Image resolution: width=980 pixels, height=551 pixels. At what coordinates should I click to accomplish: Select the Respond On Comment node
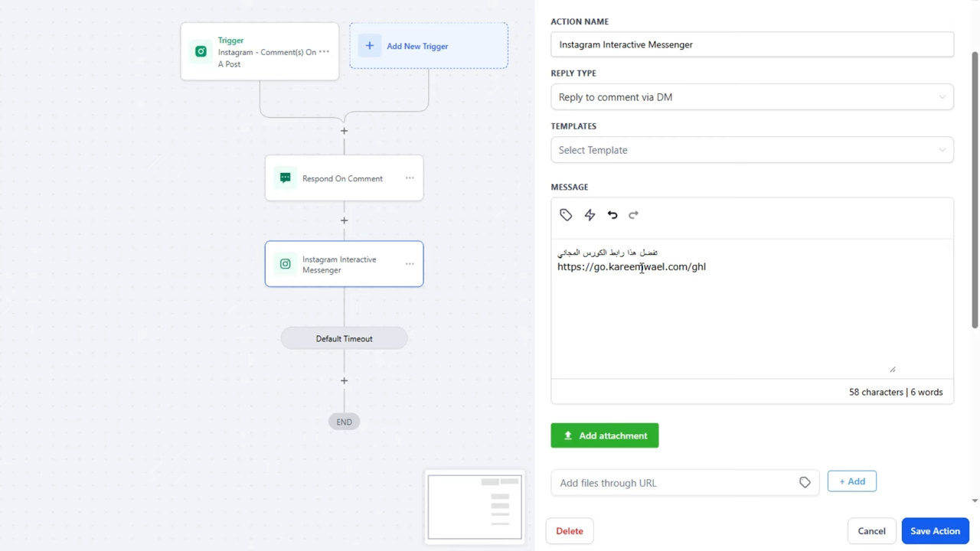click(x=344, y=178)
